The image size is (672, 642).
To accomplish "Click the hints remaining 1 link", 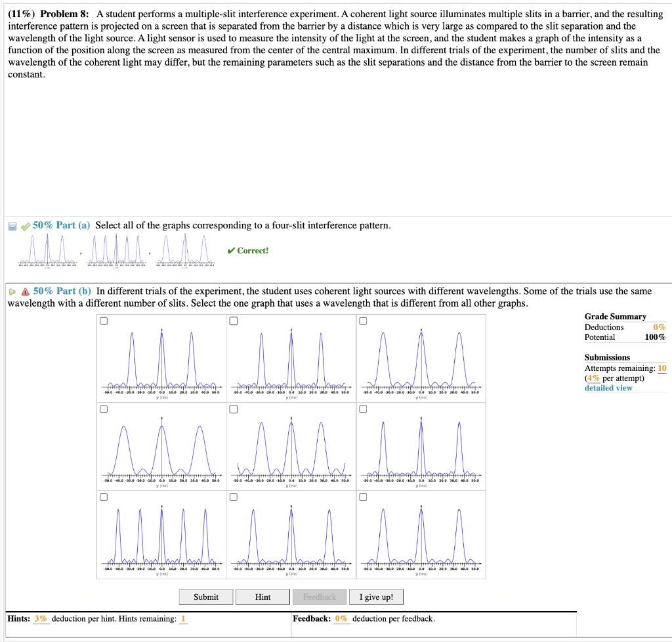I will [182, 618].
